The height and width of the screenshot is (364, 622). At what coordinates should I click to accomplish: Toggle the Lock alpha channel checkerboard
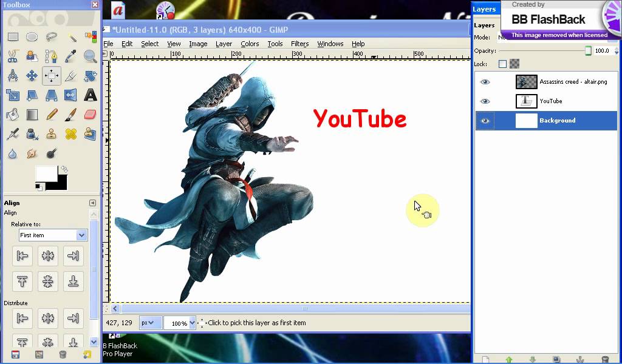pos(514,64)
